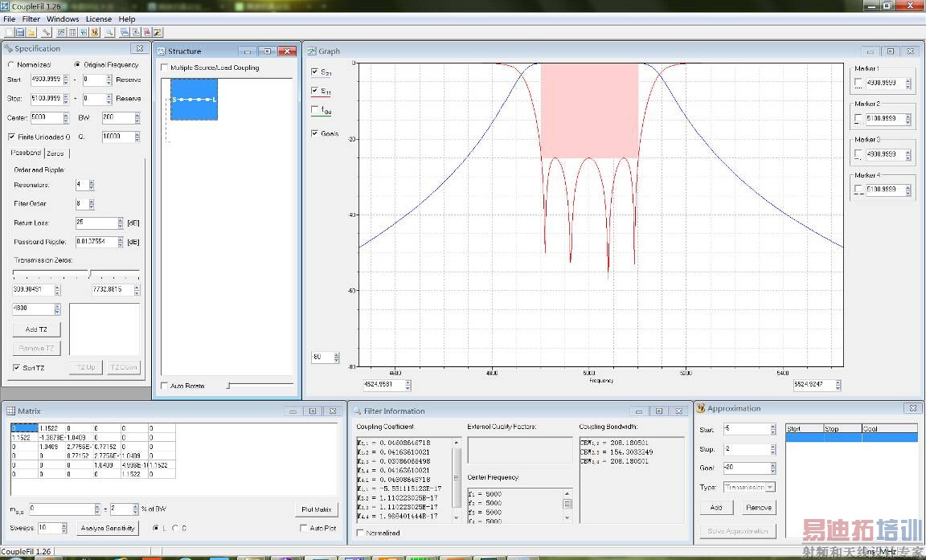Click the cascade windows toolbar icon
The width and height of the screenshot is (926, 560).
[125, 32]
